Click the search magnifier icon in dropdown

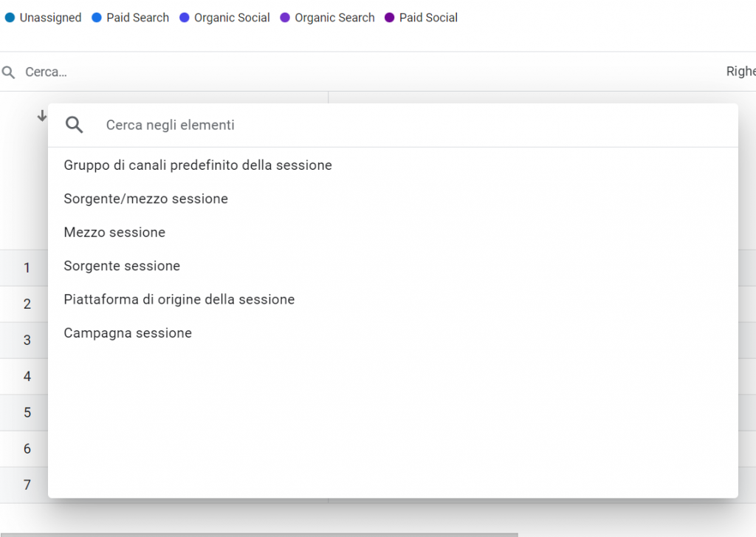coord(75,125)
